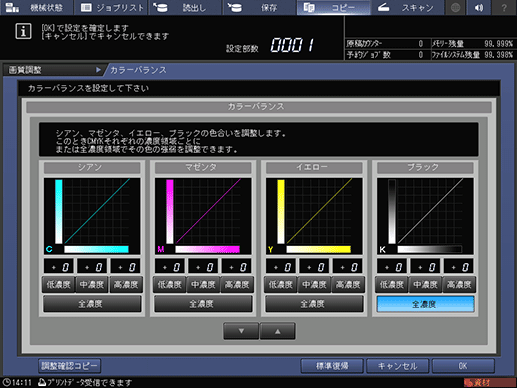Click the red 資材 status indicator
The height and width of the screenshot is (388, 517).
pyautogui.click(x=489, y=382)
